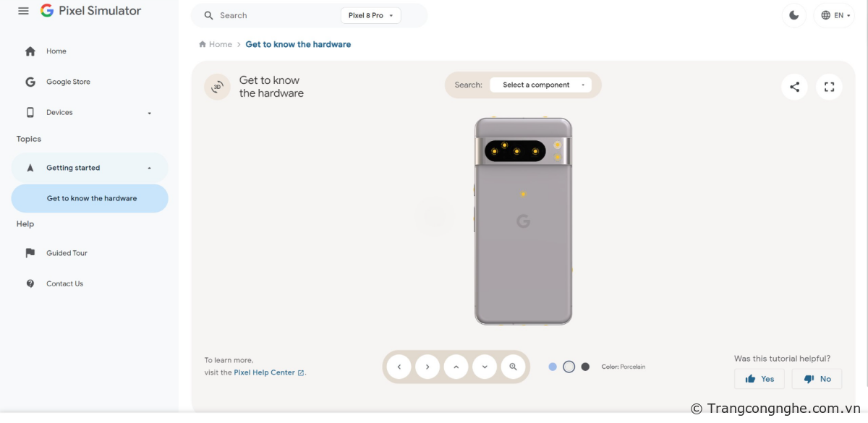This screenshot has width=868, height=423.
Task: Toggle dark mode moon icon
Action: click(794, 15)
